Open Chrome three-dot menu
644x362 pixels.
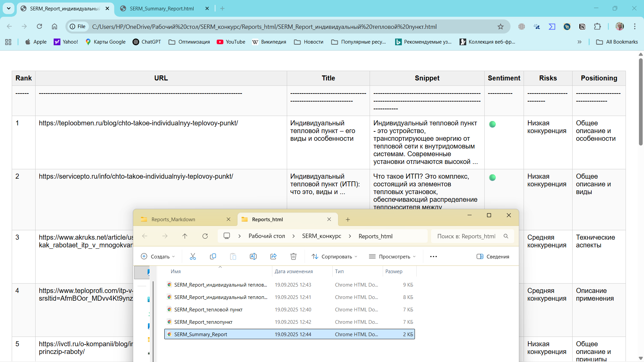point(635,26)
